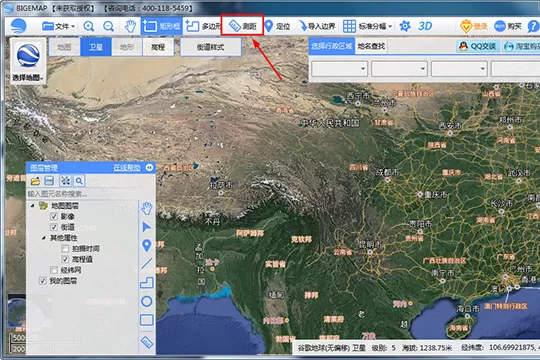This screenshot has width=540, height=360.
Task: Select the arrow pointer tool in side toolbar
Action: [147, 227]
